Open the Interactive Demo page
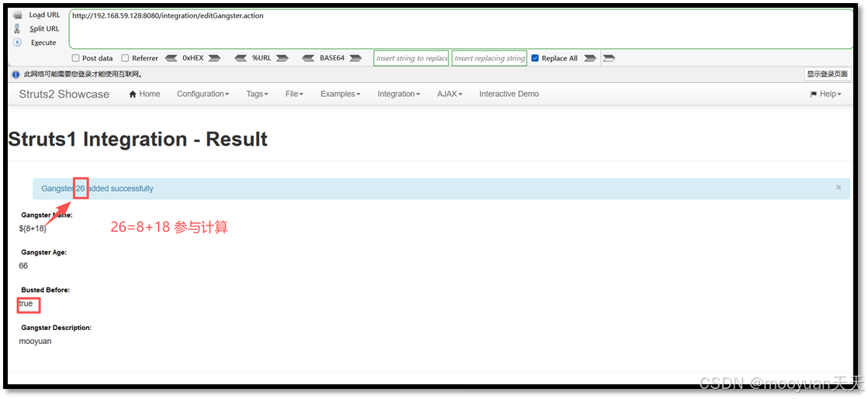868x399 pixels. pos(509,94)
